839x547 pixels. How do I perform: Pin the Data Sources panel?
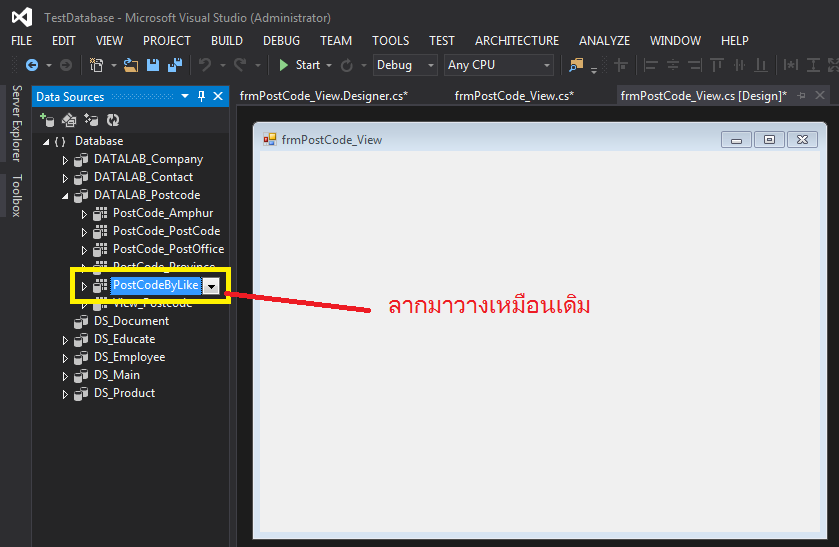coord(202,96)
